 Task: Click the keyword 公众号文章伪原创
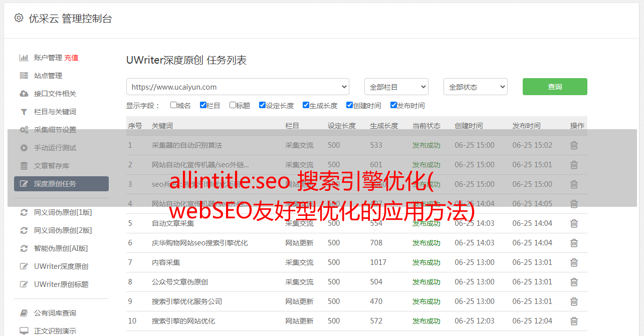(x=180, y=282)
